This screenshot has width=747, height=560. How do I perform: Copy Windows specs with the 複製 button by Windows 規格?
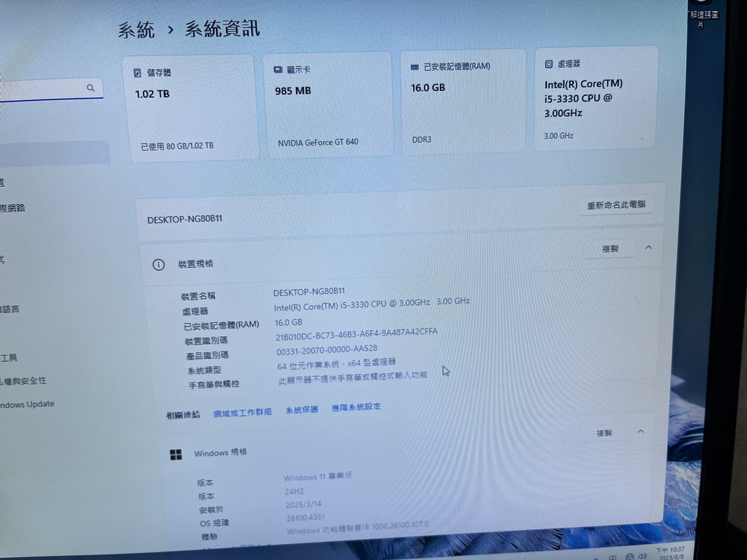coord(603,433)
